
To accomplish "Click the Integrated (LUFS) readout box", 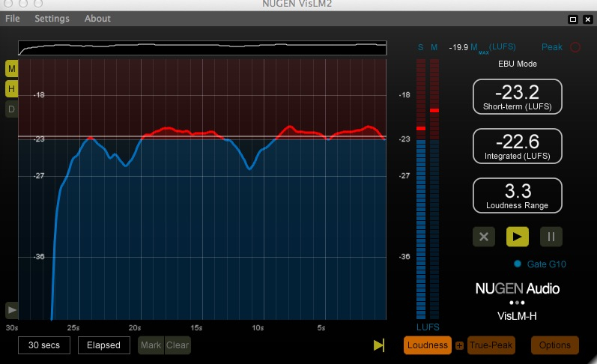I will coord(518,146).
